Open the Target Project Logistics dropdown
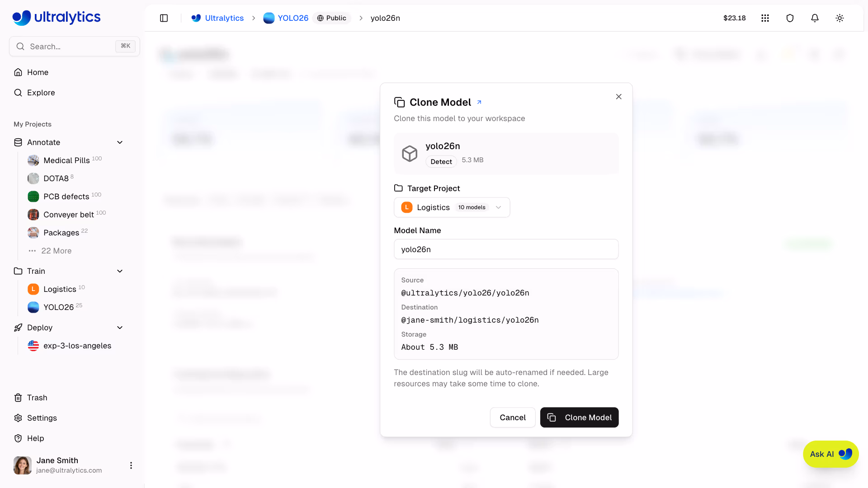The image size is (868, 488). pyautogui.click(x=452, y=207)
